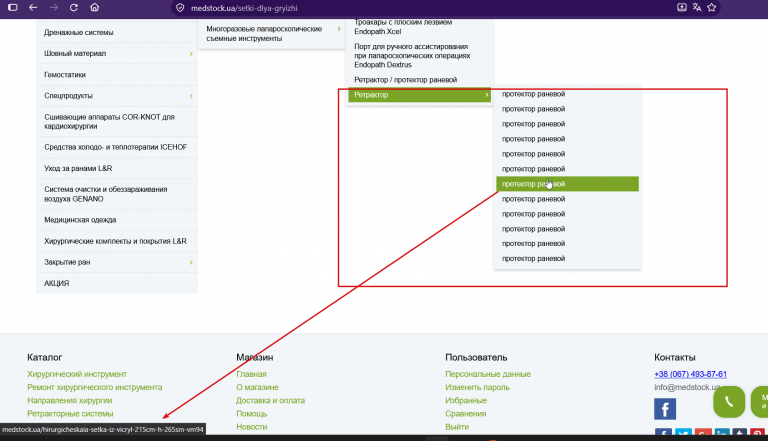This screenshot has height=441, width=768.
Task: Bookmark the page with the star icon
Action: pos(712,7)
